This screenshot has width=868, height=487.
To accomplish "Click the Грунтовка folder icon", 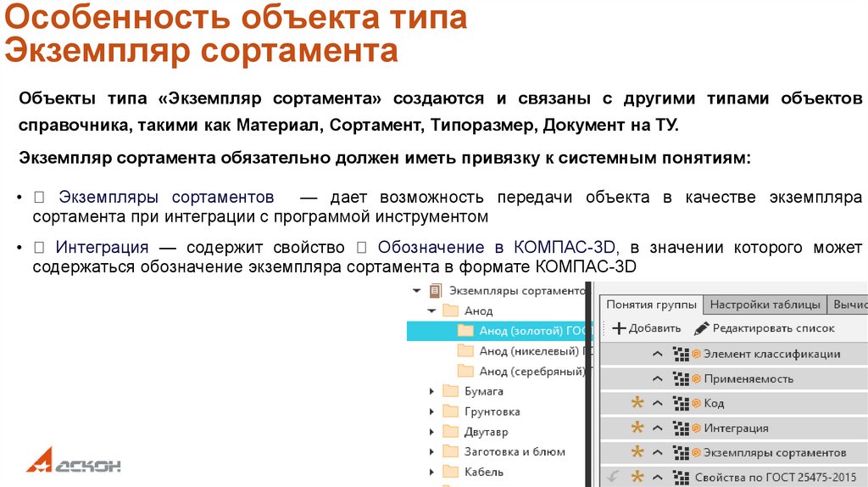I will pyautogui.click(x=451, y=411).
